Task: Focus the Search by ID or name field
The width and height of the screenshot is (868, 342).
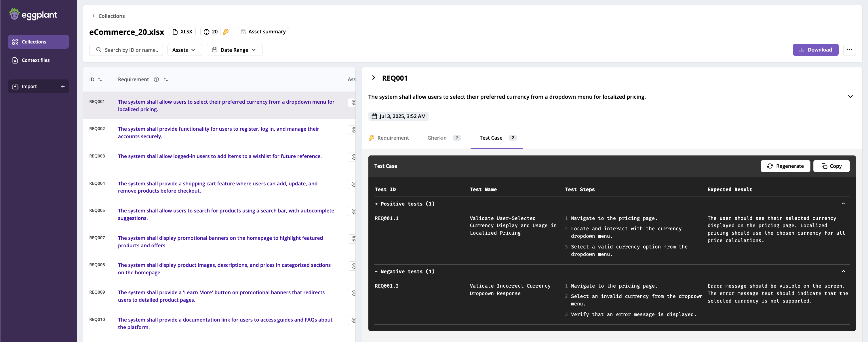Action: click(x=126, y=50)
